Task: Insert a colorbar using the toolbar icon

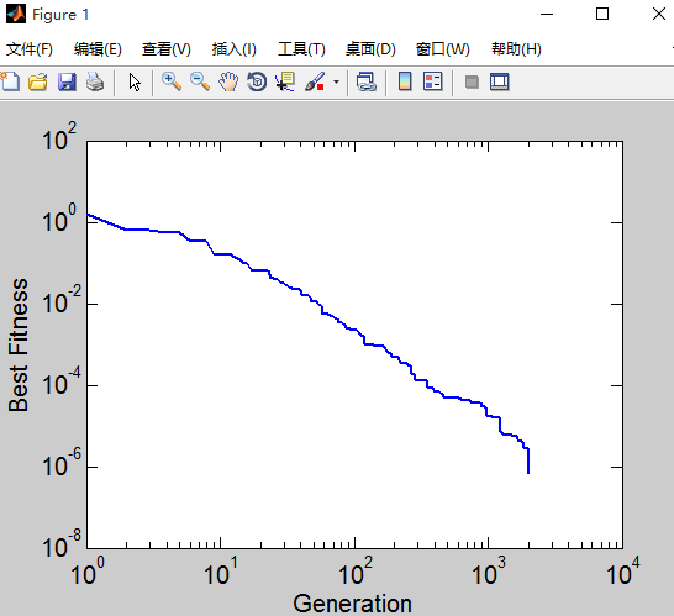Action: pos(405,81)
